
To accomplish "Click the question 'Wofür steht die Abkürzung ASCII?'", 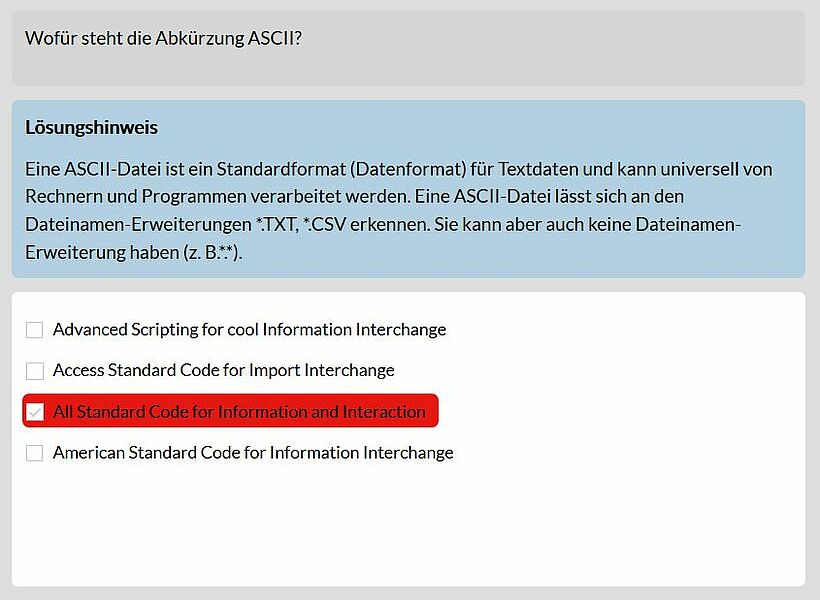I will [x=164, y=39].
